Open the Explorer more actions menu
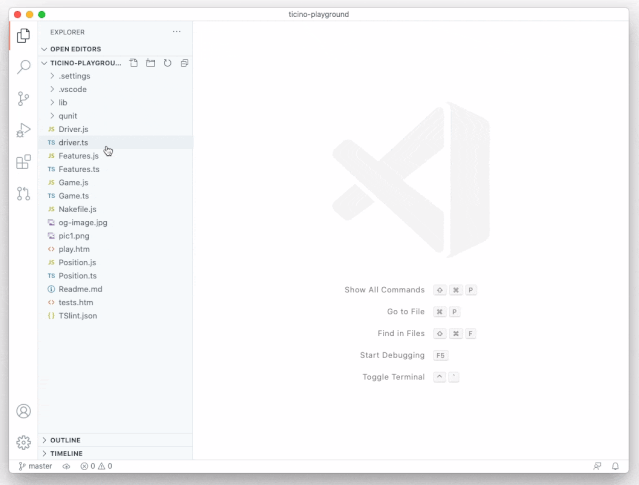The image size is (639, 485). (177, 32)
